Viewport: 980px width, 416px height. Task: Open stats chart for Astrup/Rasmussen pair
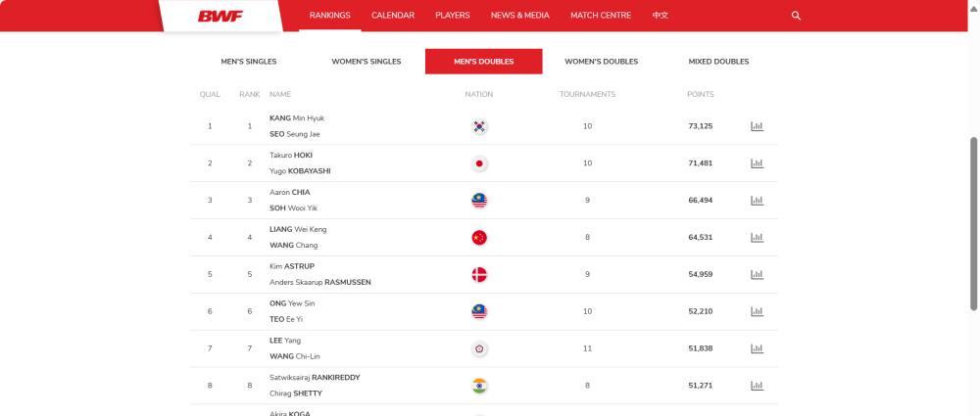pos(757,274)
